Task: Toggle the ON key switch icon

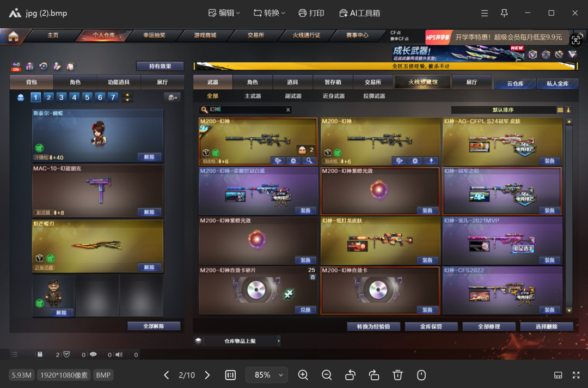Action: coord(16,66)
